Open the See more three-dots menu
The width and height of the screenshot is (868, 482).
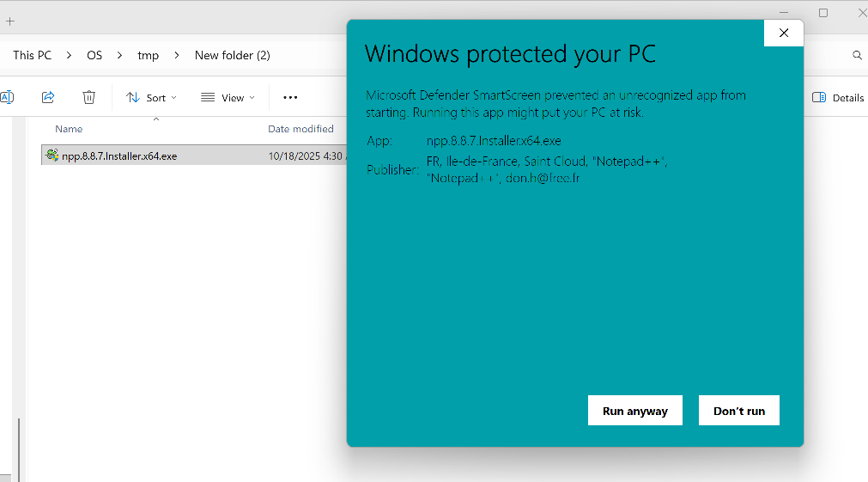click(x=290, y=97)
